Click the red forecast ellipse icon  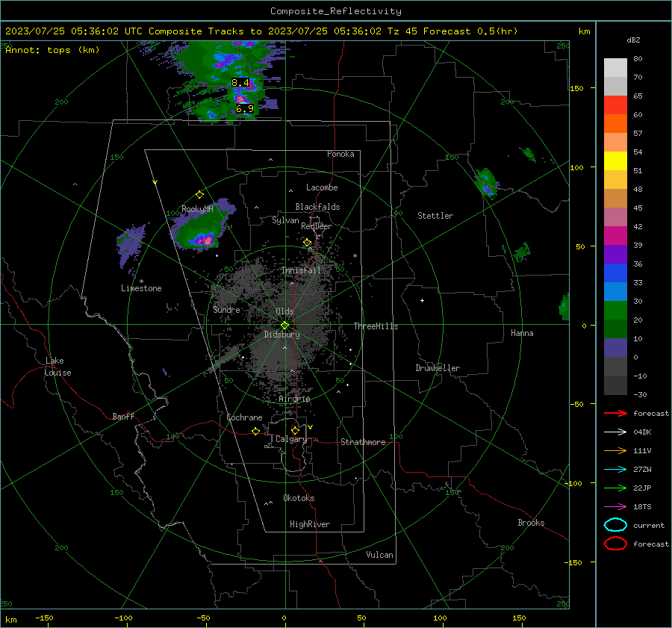point(615,544)
